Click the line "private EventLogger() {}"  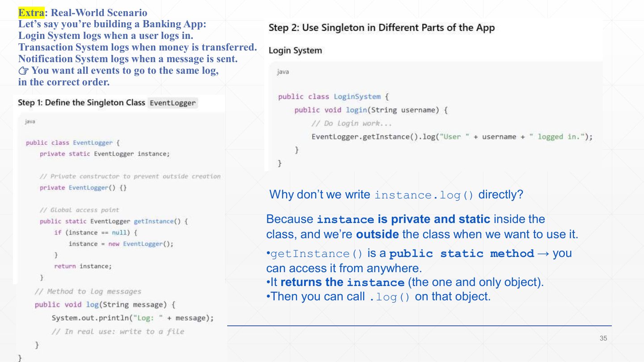[x=83, y=188]
